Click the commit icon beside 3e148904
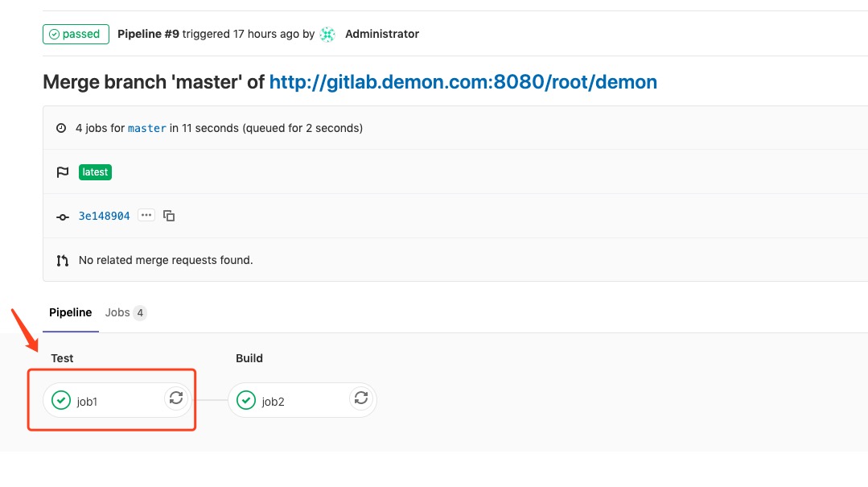The height and width of the screenshot is (487, 868). click(x=63, y=217)
